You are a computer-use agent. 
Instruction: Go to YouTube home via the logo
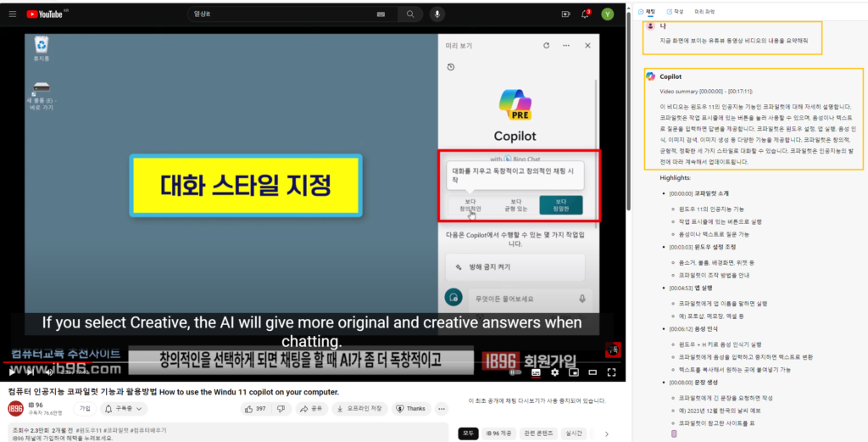(45, 14)
